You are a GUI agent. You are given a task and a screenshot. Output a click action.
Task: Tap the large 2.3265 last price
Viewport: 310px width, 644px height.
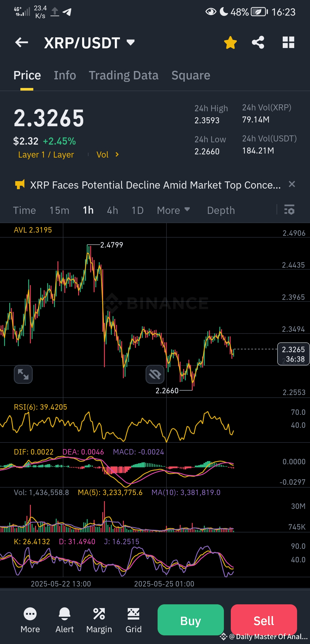pyautogui.click(x=49, y=118)
